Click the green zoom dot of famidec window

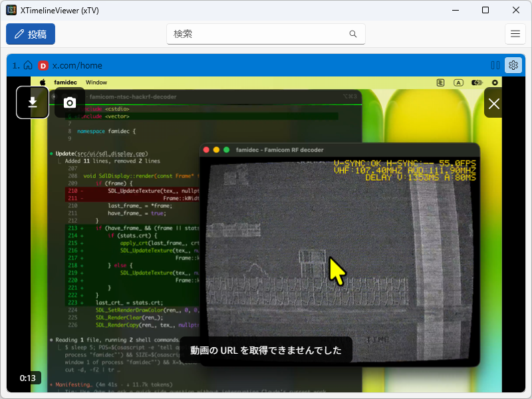(227, 150)
